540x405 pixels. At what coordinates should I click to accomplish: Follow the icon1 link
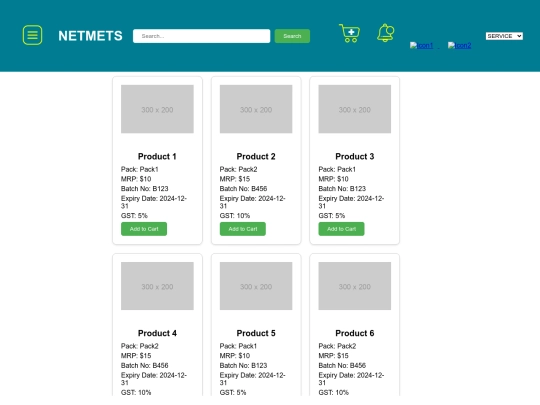421,45
